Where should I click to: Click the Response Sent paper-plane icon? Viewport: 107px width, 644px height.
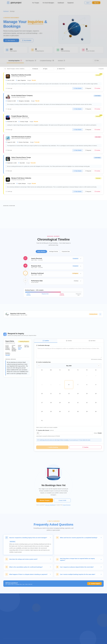25,266
